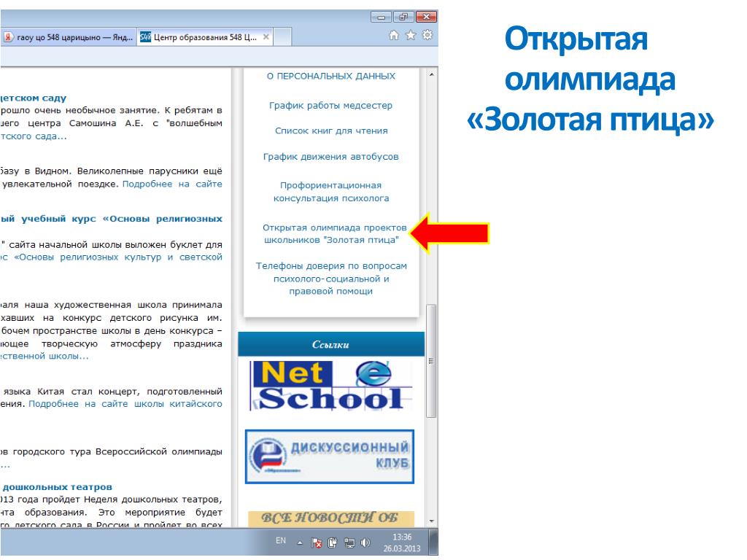The image size is (747, 560).
Task: Open Подробнее на сайте школы китайского link
Action: (x=125, y=404)
